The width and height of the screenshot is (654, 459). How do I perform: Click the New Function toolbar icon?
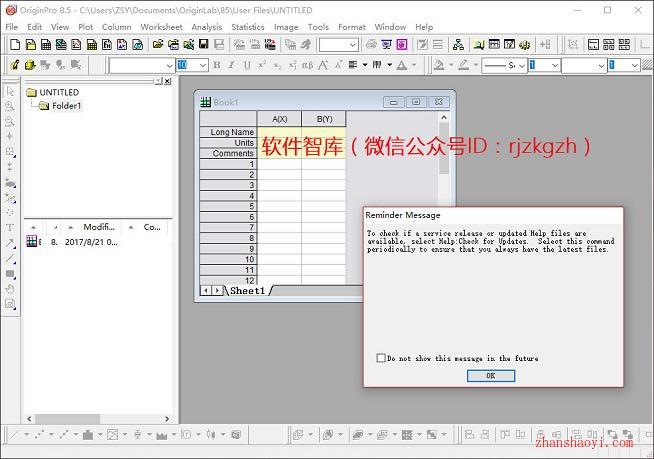[x=107, y=44]
